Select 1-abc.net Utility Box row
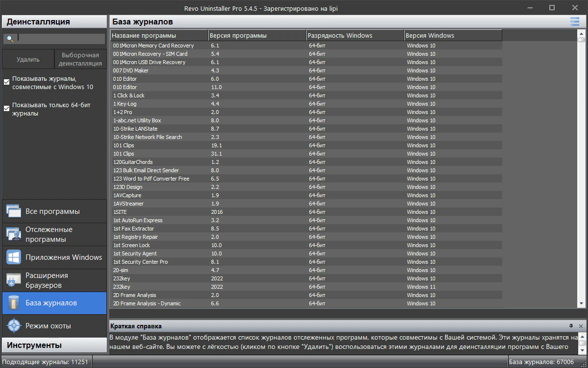 306,120
